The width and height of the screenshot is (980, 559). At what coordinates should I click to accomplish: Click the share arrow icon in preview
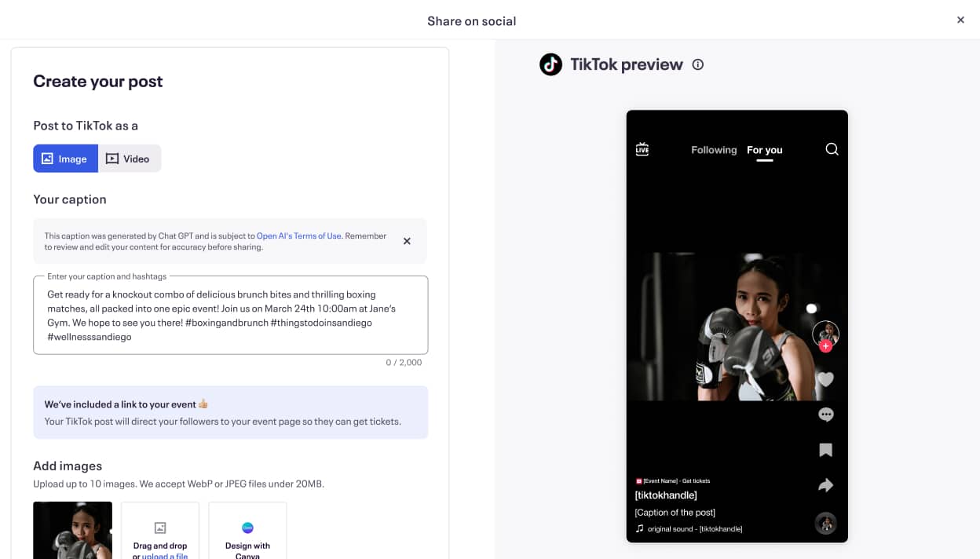[825, 485]
